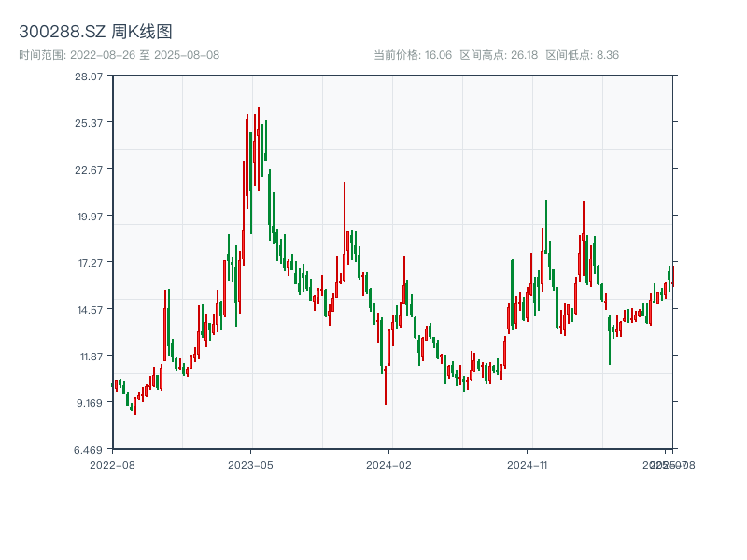Click the 当前价格 16.06 label

413,55
